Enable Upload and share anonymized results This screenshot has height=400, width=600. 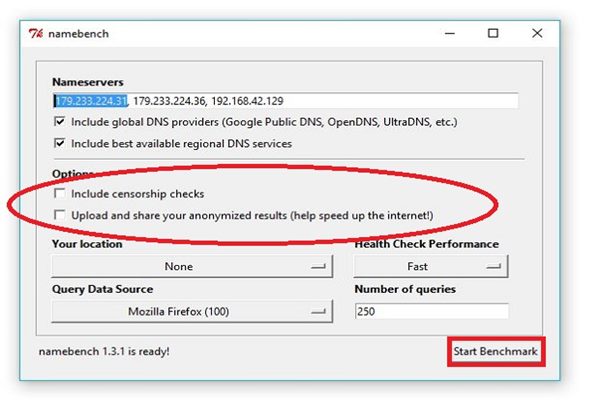point(59,215)
